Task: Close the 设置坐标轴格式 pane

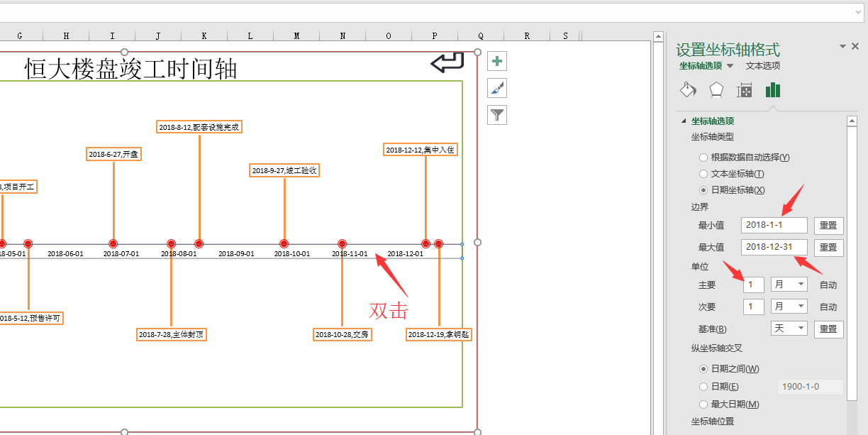Action: click(855, 46)
